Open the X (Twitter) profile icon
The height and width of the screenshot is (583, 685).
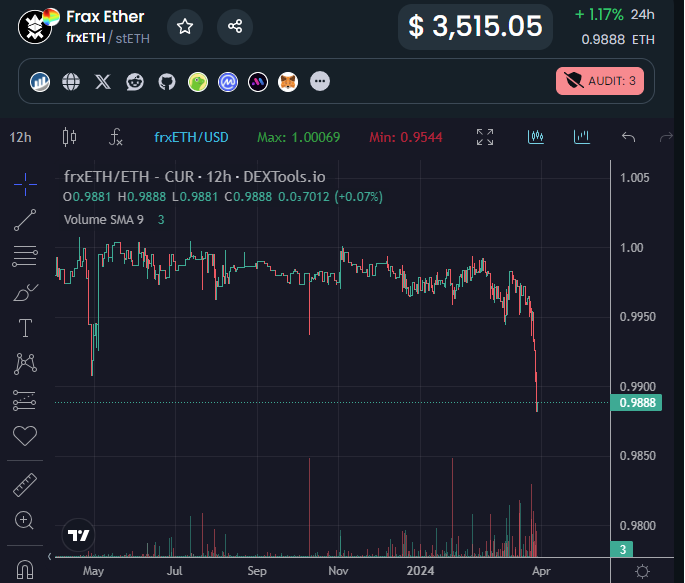tap(103, 82)
